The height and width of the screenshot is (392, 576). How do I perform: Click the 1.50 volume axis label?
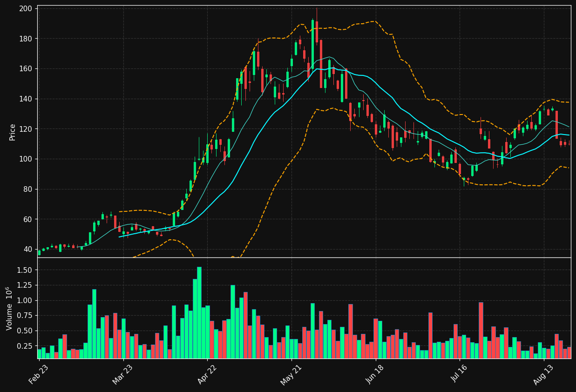click(25, 270)
